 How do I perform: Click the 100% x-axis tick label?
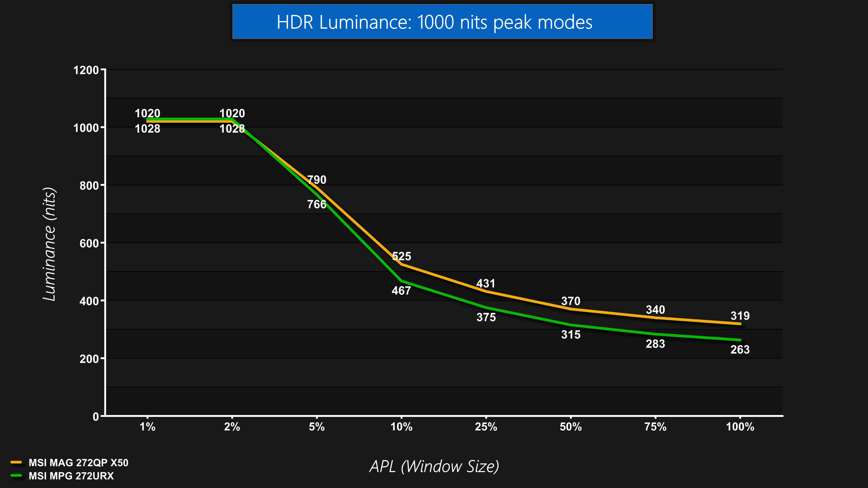tap(740, 427)
